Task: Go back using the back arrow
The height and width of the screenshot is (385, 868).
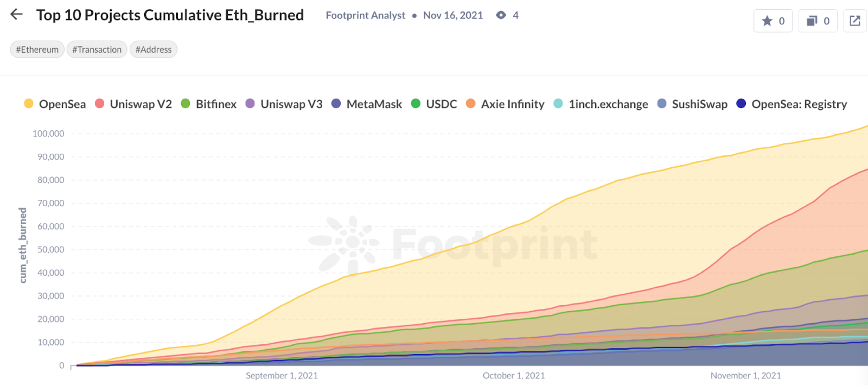Action: pyautogui.click(x=16, y=14)
